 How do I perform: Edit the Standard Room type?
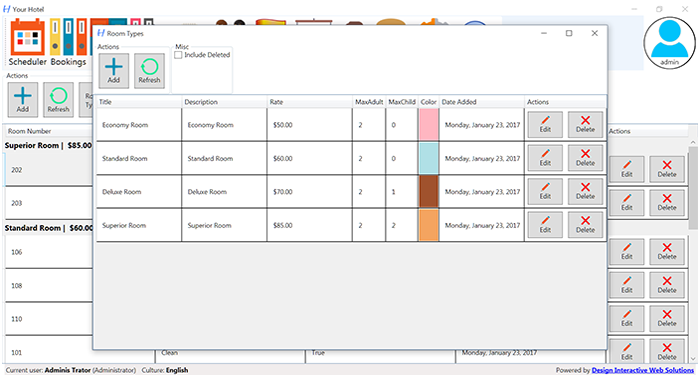pos(545,158)
